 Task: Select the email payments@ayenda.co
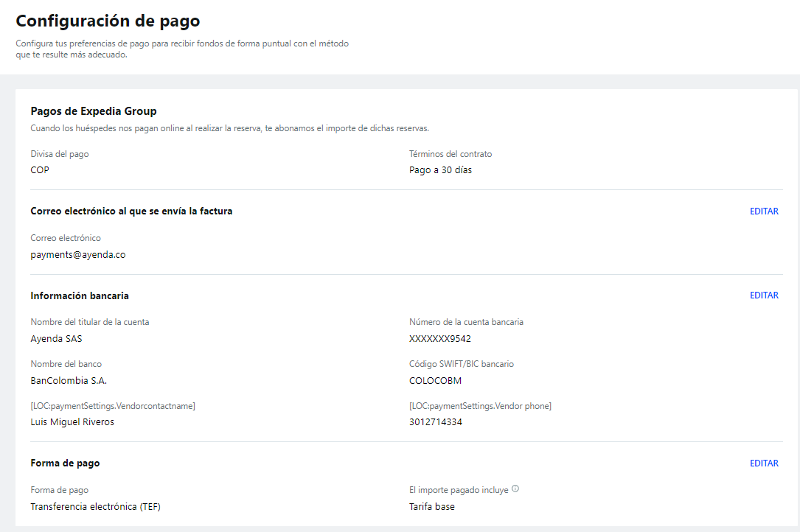78,254
